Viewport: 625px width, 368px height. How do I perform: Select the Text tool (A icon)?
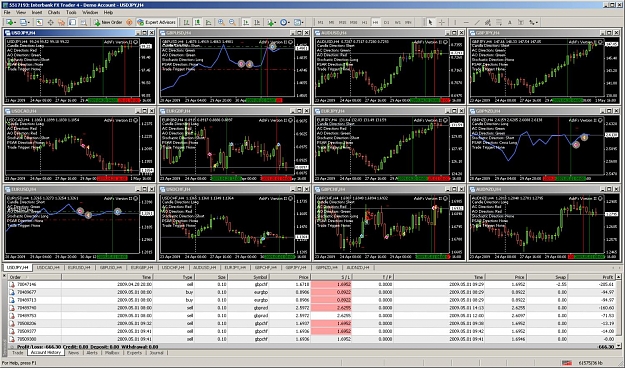point(509,22)
